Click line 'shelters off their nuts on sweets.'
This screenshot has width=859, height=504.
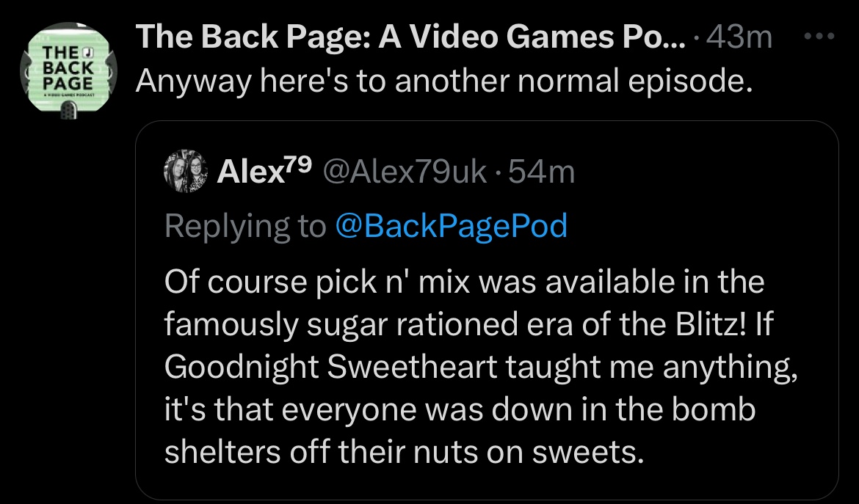tap(405, 451)
